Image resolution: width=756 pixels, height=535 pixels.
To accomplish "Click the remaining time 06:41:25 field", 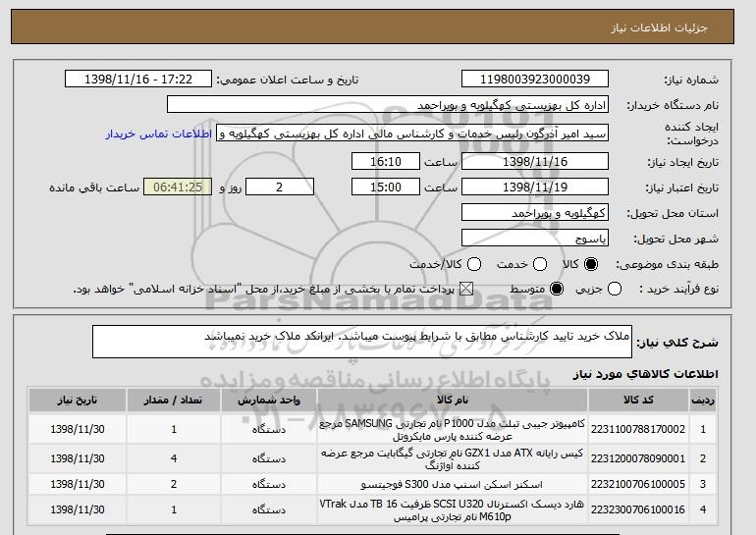I will (178, 187).
